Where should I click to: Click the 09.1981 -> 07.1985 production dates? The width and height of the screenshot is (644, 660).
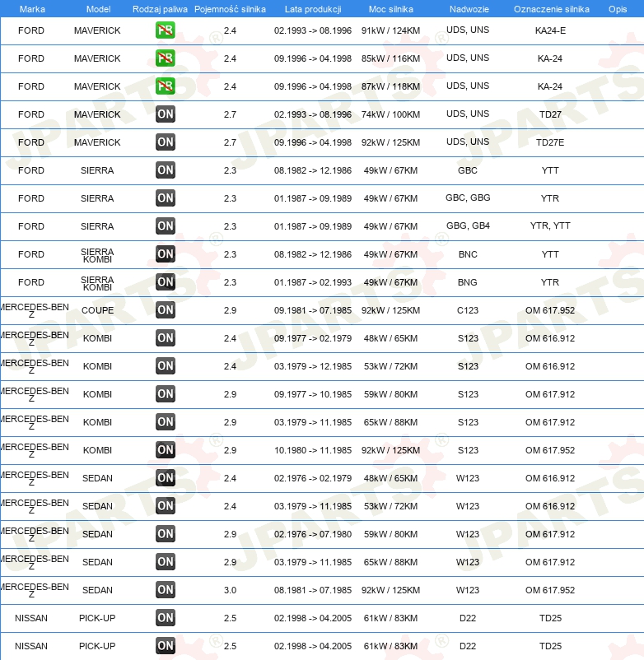[312, 310]
